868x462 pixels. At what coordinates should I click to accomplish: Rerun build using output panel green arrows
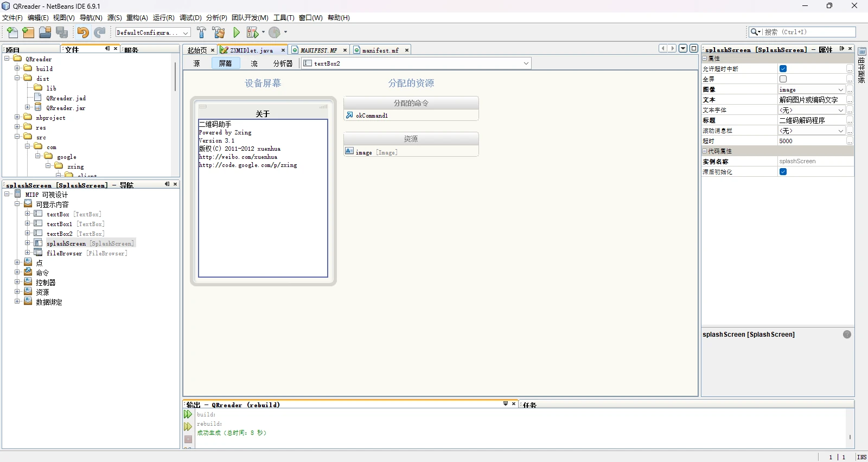[x=188, y=415]
